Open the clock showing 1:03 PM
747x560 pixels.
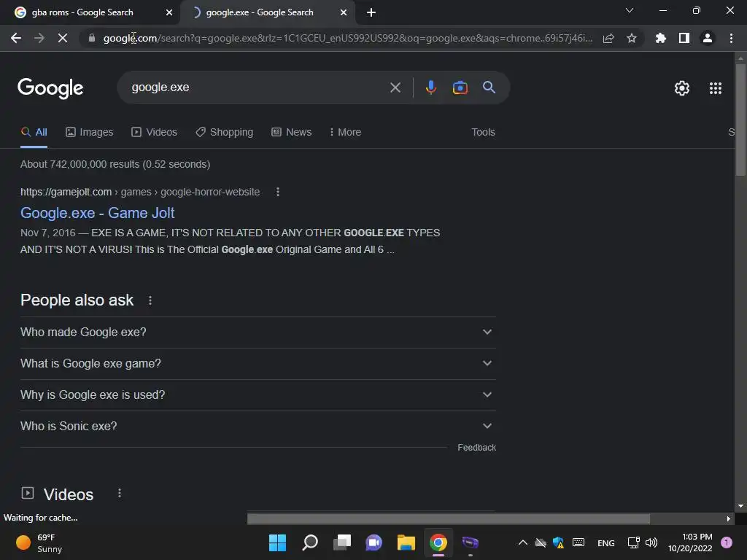pyautogui.click(x=690, y=542)
